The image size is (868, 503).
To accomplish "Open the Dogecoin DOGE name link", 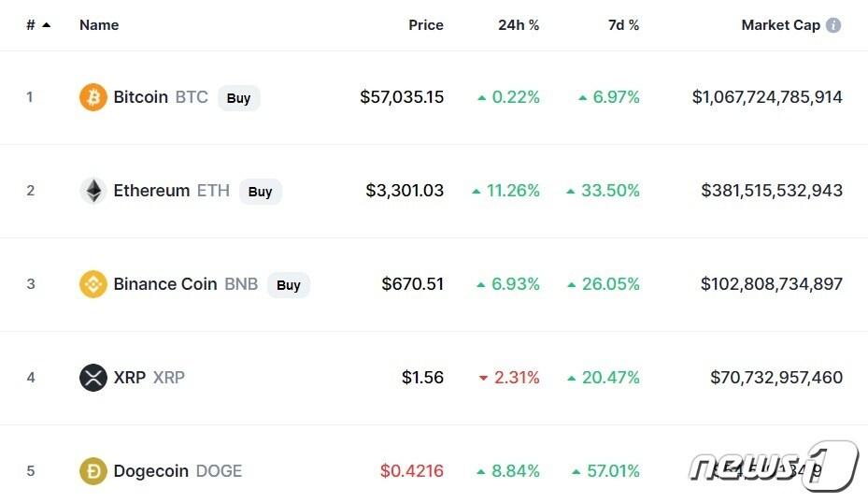I will point(178,471).
